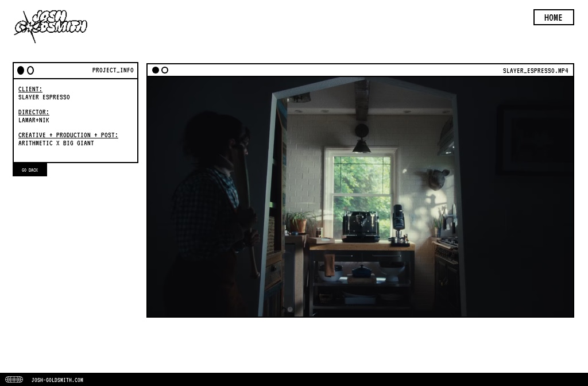The height and width of the screenshot is (386, 588).
Task: Click the SLAYER_ESPRESSO.MP4 window title
Action: click(535, 71)
